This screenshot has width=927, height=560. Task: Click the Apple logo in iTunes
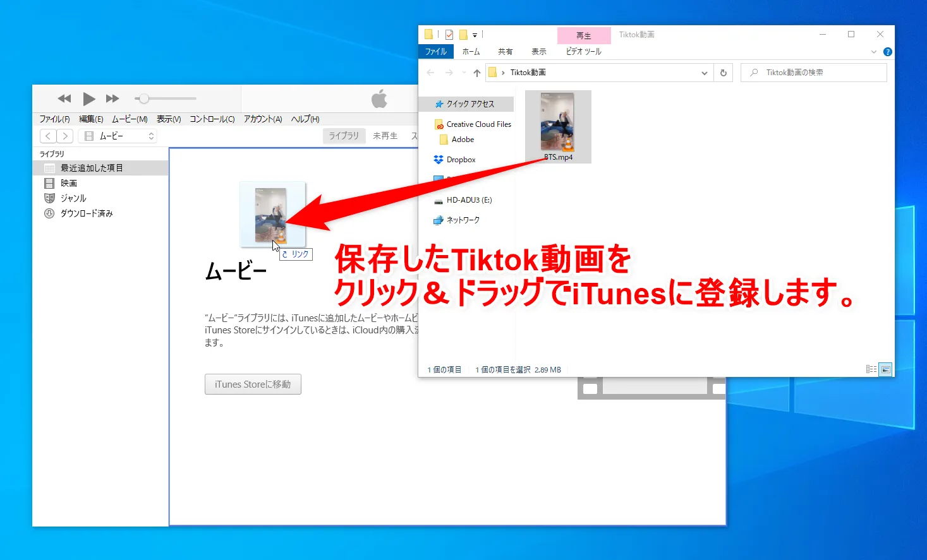click(379, 98)
